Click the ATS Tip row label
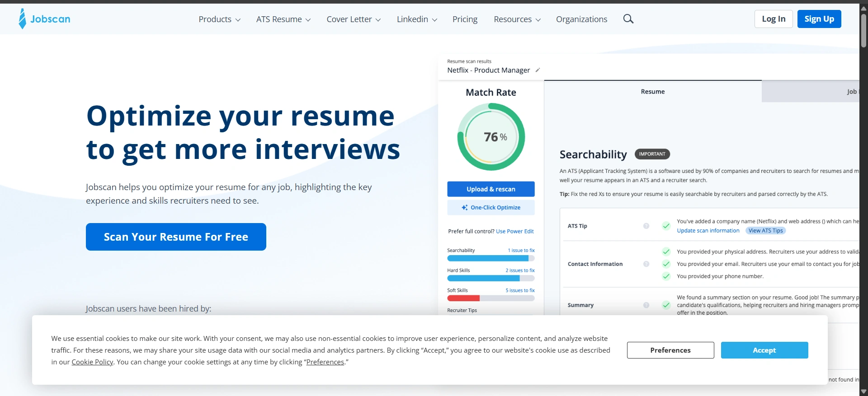Screen dimensions: 868x396 (577, 226)
